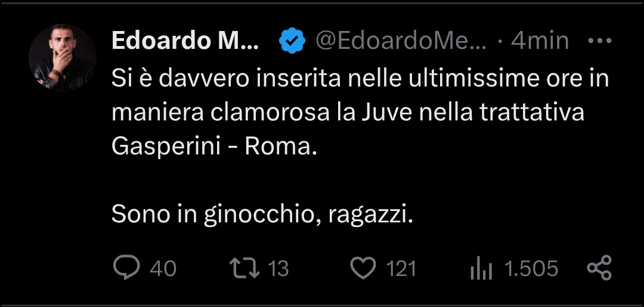Click the word 'Juve' in the tweet

pyautogui.click(x=387, y=113)
